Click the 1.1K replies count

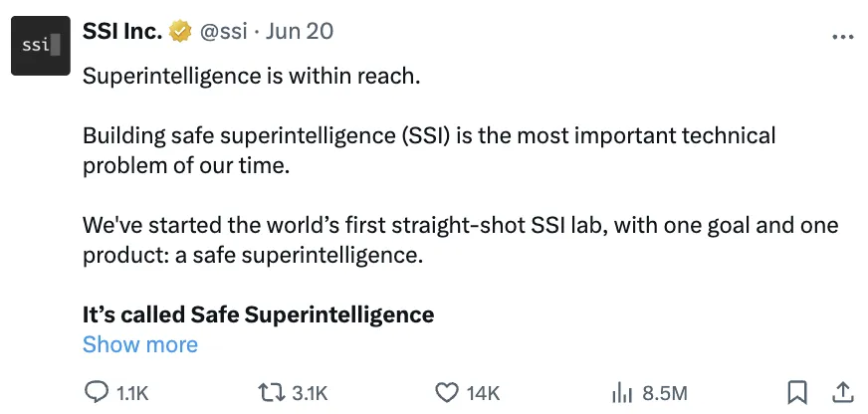[x=132, y=393]
